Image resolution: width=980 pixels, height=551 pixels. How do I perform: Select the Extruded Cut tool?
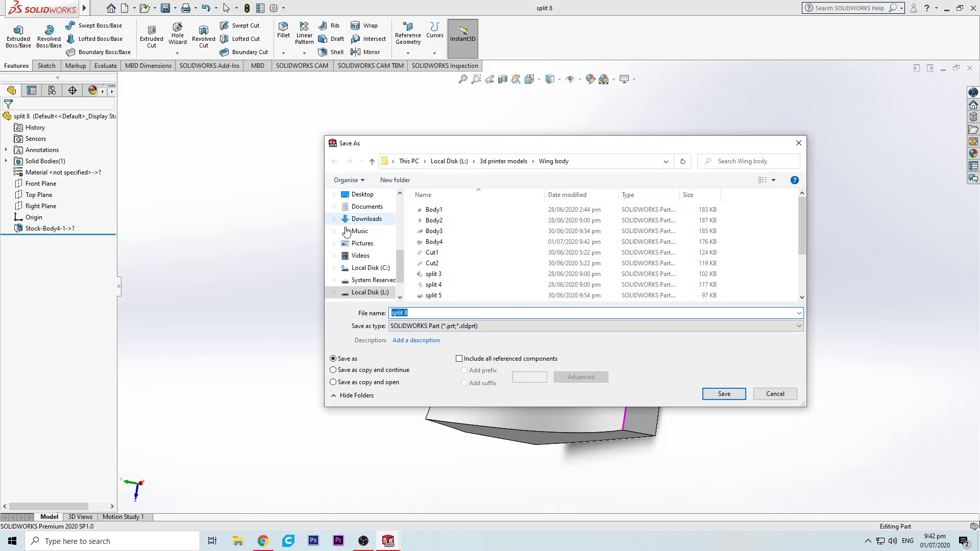pos(152,36)
